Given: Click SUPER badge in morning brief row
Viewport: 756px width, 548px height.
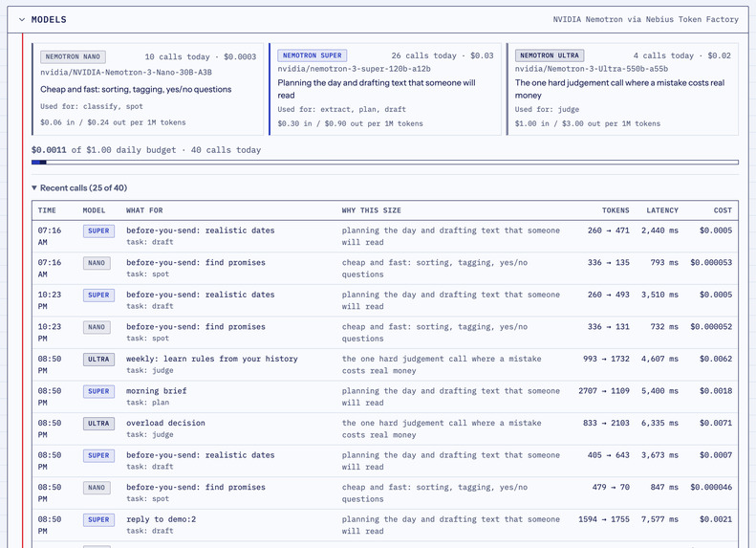Looking at the screenshot, I should tap(98, 391).
